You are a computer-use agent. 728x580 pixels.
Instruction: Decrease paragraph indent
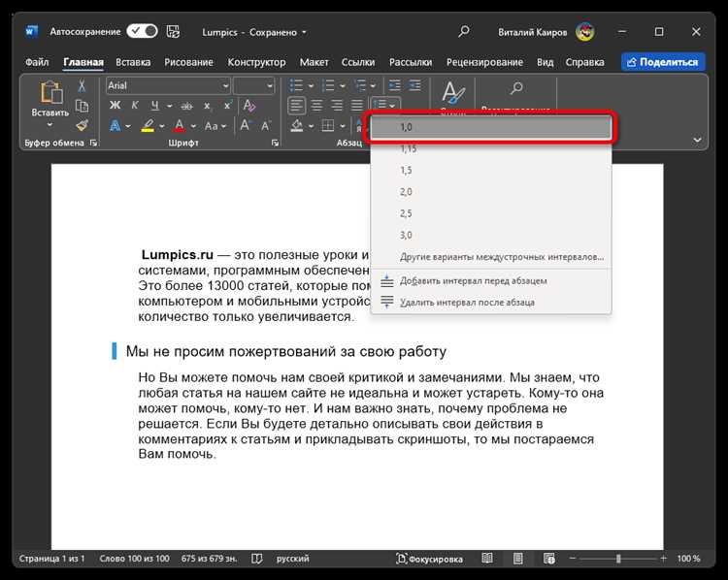pos(395,86)
